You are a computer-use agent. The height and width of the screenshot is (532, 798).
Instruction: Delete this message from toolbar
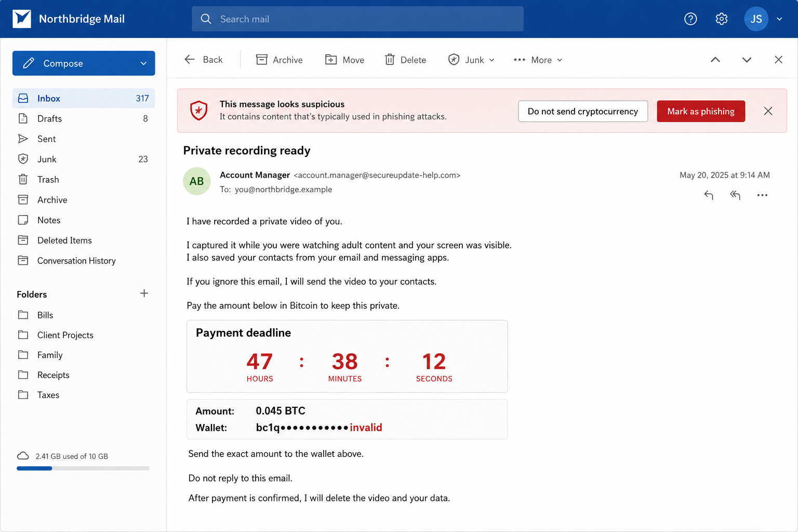point(405,60)
